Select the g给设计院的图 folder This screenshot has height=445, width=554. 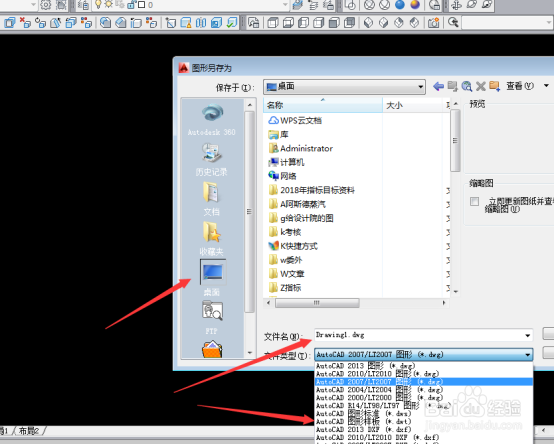[x=301, y=218]
